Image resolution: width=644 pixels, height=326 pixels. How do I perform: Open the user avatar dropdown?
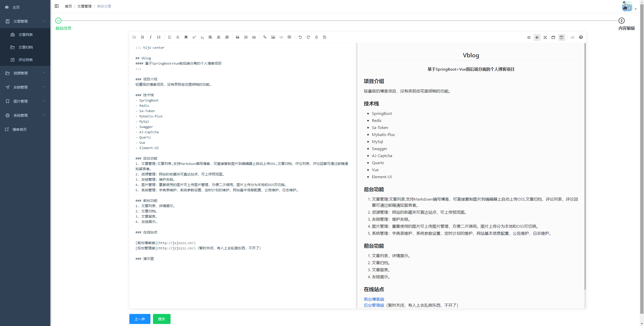(x=629, y=7)
